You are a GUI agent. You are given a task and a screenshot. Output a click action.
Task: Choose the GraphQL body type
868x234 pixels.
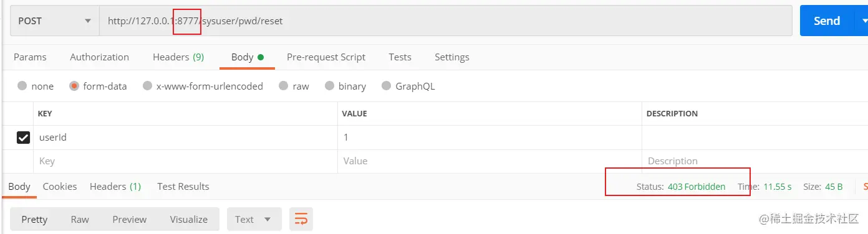click(x=408, y=86)
